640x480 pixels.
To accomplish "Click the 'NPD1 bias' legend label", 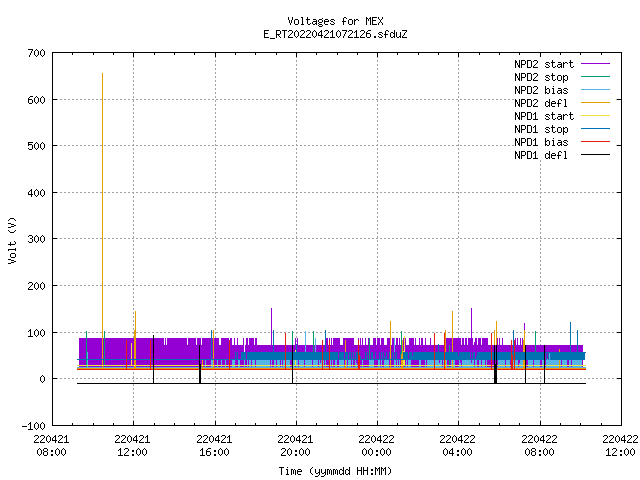I will coord(541,142).
